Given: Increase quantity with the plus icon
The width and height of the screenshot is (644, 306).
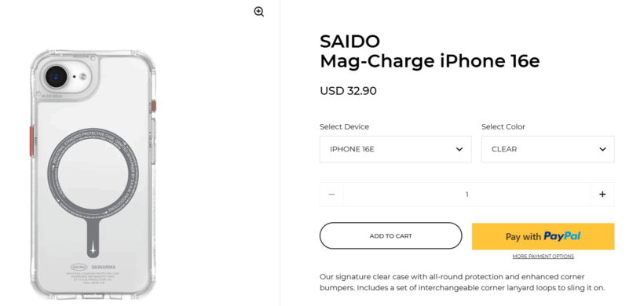Looking at the screenshot, I should 602,195.
